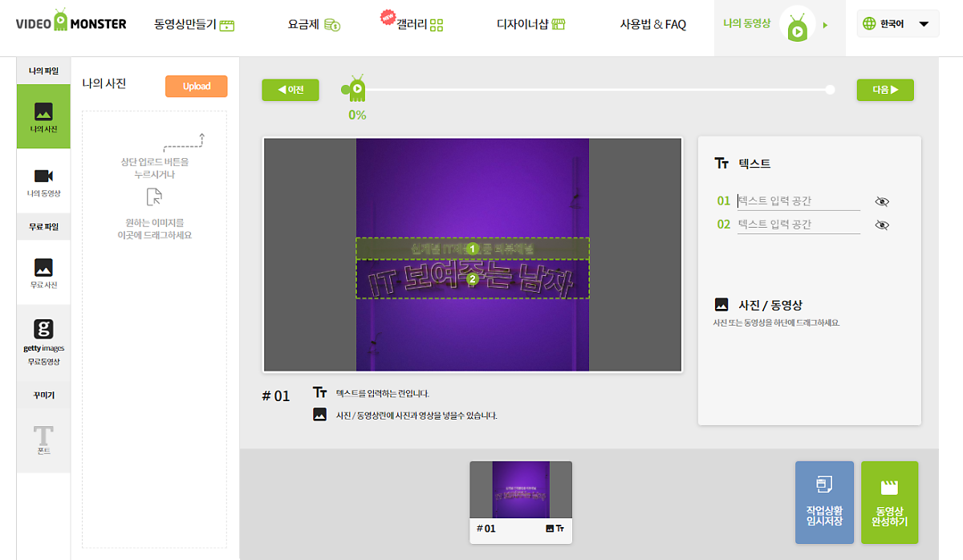Image resolution: width=963 pixels, height=560 pixels.
Task: Advance with the 다음 button
Action: [x=885, y=90]
